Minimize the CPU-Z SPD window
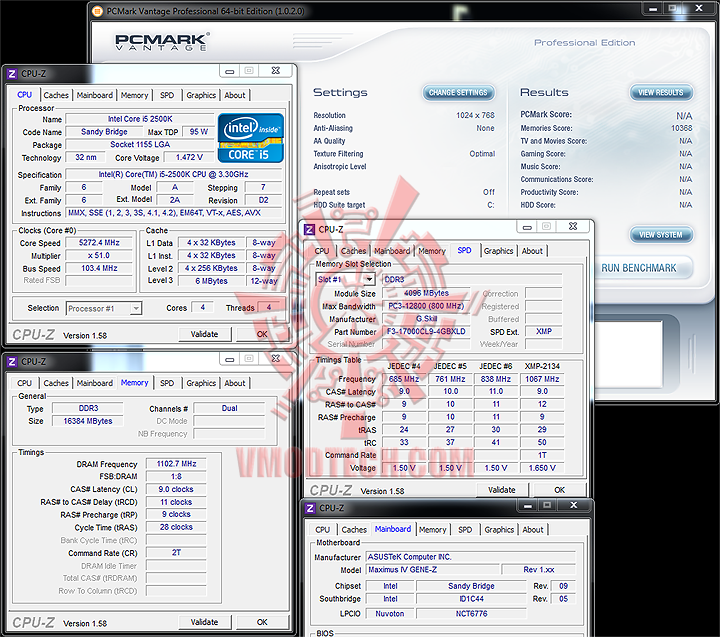 point(527,226)
